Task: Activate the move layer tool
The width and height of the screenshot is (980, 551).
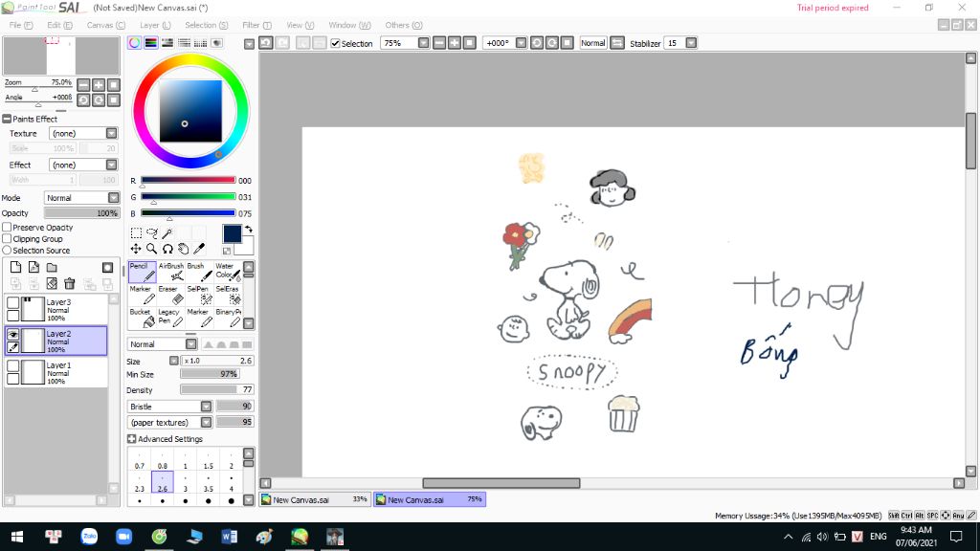Action: pos(136,249)
